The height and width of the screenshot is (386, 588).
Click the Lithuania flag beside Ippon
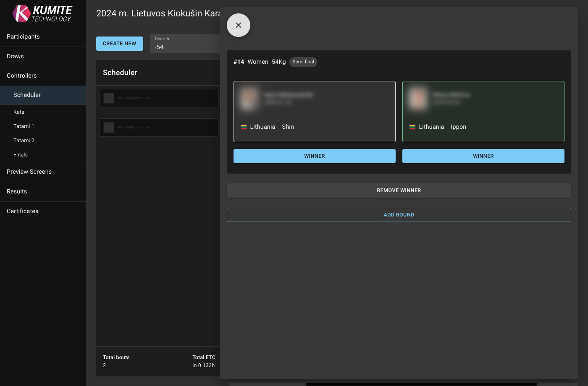coord(412,126)
